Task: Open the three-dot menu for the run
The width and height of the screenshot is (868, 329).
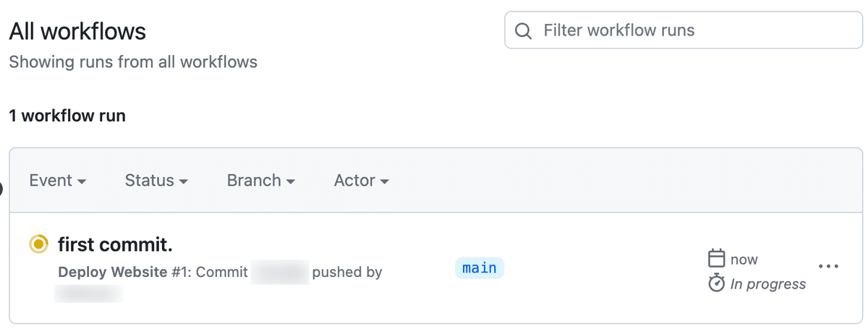Action: (x=828, y=267)
